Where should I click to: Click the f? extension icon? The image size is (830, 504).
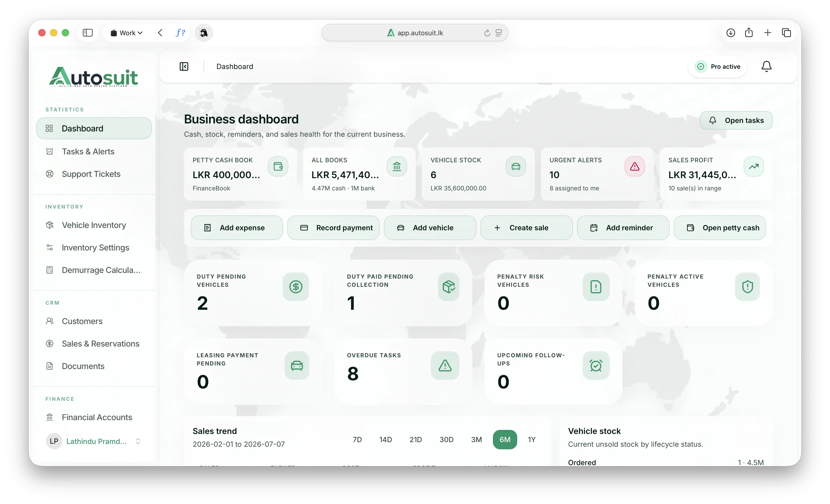point(180,33)
